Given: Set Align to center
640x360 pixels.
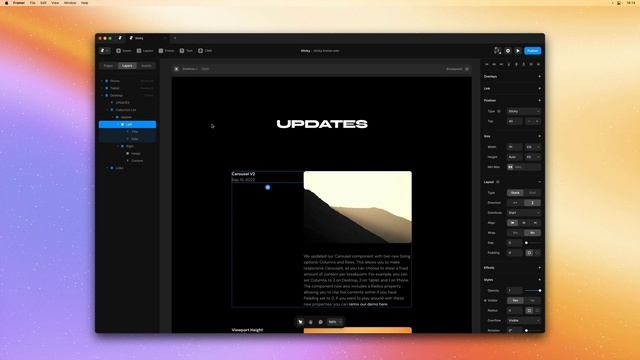Looking at the screenshot, I should click(524, 223).
